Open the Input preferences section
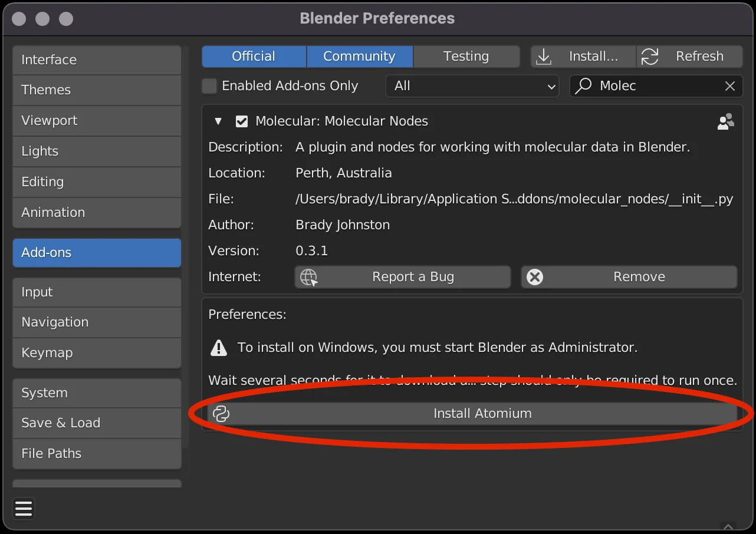This screenshot has height=534, width=756. [x=97, y=292]
